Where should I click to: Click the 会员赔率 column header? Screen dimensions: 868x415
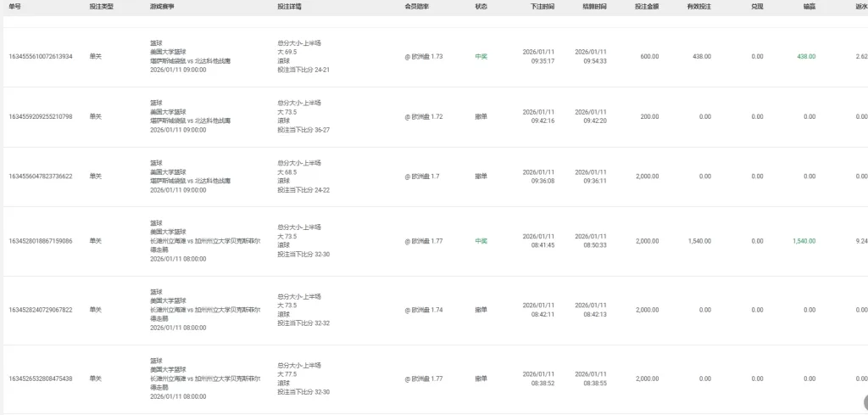(416, 6)
